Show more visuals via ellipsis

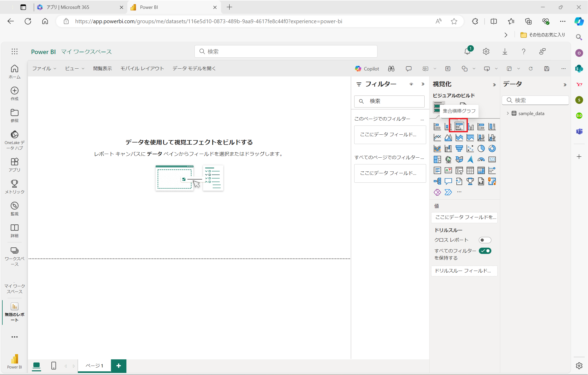(x=459, y=192)
